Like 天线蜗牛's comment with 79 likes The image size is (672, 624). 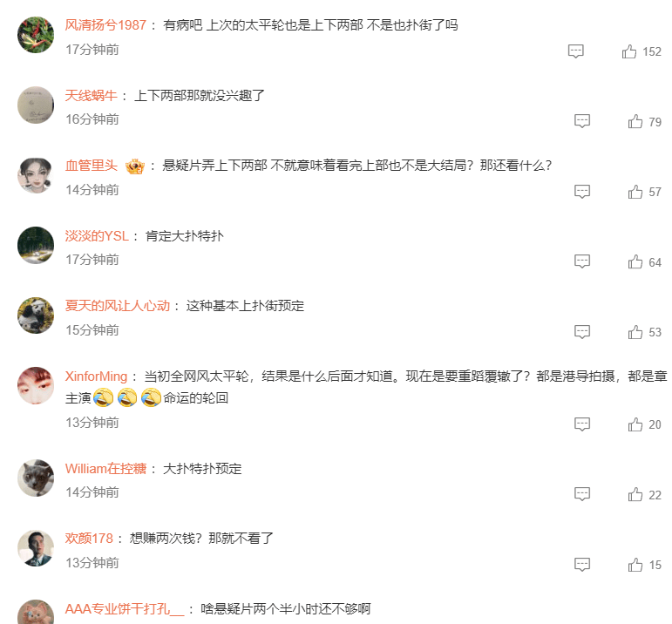click(635, 122)
